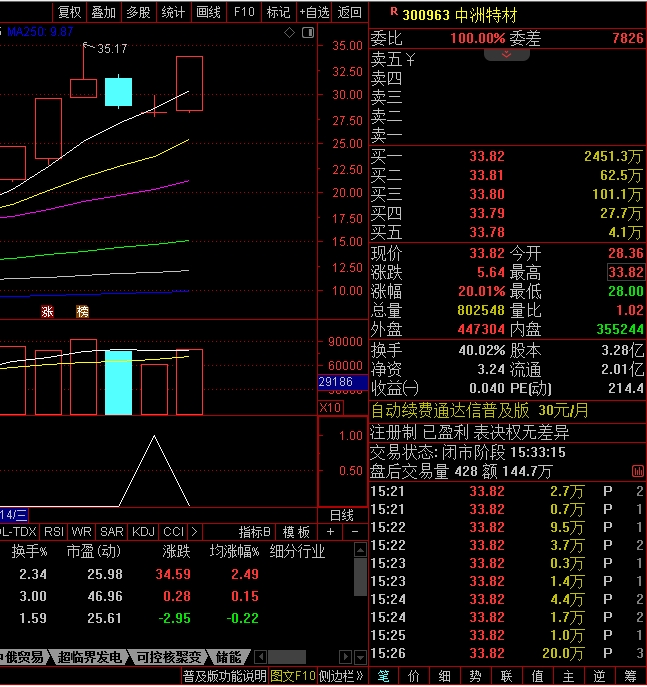
Task: Open the sector tab dropdown arrow
Action: [x=361, y=657]
